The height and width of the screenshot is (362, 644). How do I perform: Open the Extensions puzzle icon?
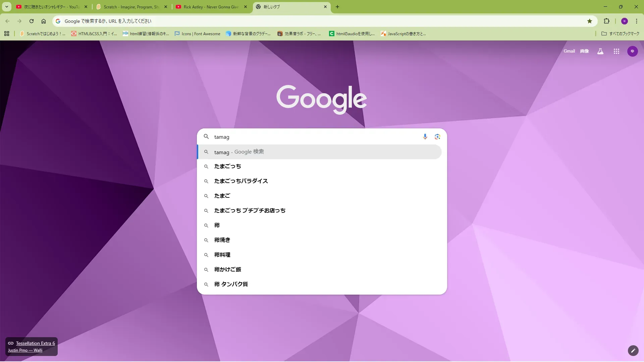point(606,21)
